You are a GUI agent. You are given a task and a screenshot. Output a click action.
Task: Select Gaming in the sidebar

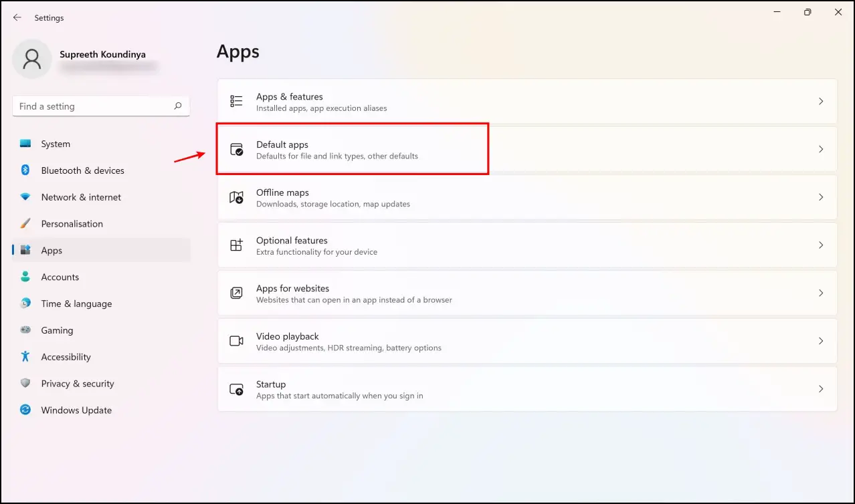click(101, 330)
